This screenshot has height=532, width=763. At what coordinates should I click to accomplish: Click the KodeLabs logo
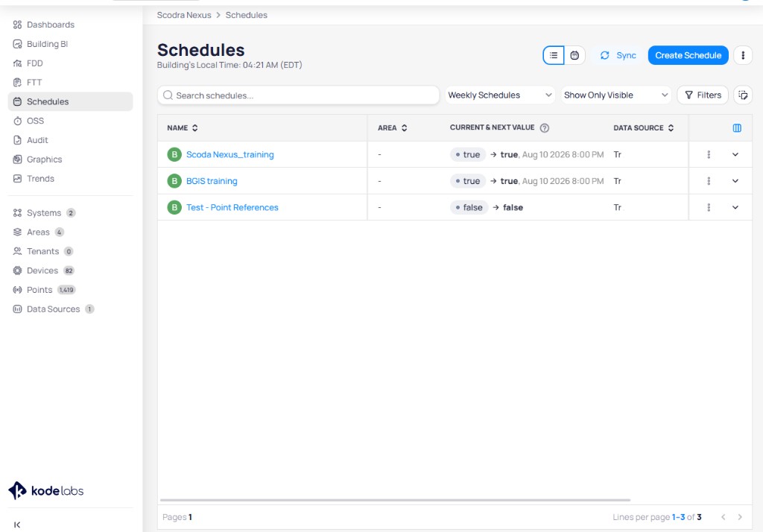46,490
